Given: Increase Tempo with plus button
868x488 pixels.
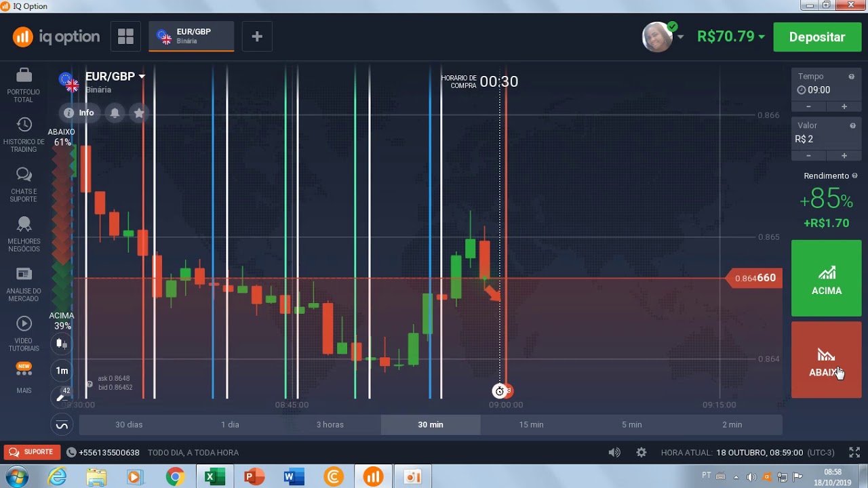Looking at the screenshot, I should point(844,106).
